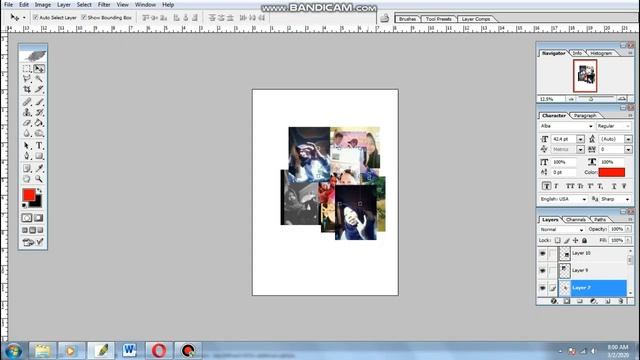This screenshot has height=360, width=640.
Task: Switch to Quick Mask mode
Action: pos(39,218)
